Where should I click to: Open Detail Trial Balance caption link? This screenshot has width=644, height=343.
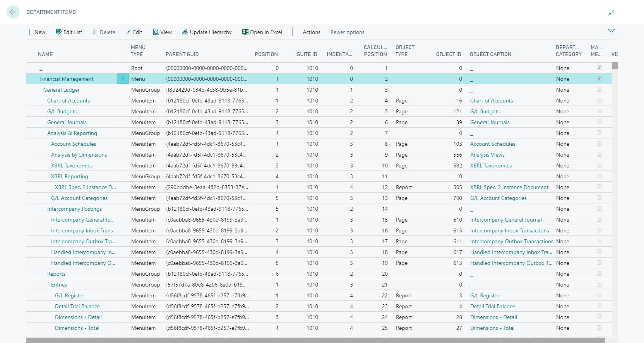tap(493, 306)
